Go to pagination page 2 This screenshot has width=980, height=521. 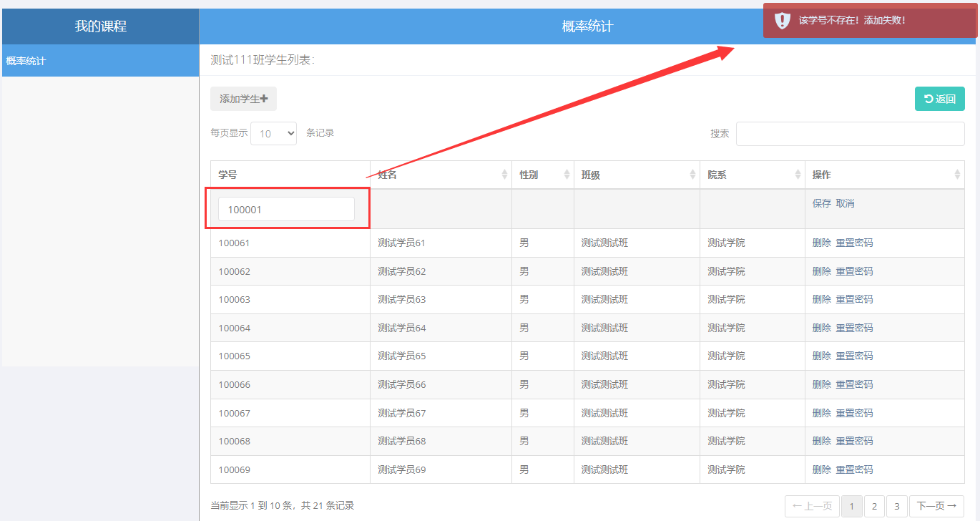pyautogui.click(x=874, y=506)
